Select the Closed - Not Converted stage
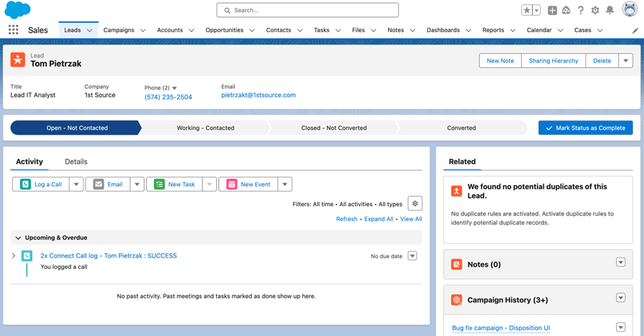The image size is (644, 336). click(x=334, y=128)
